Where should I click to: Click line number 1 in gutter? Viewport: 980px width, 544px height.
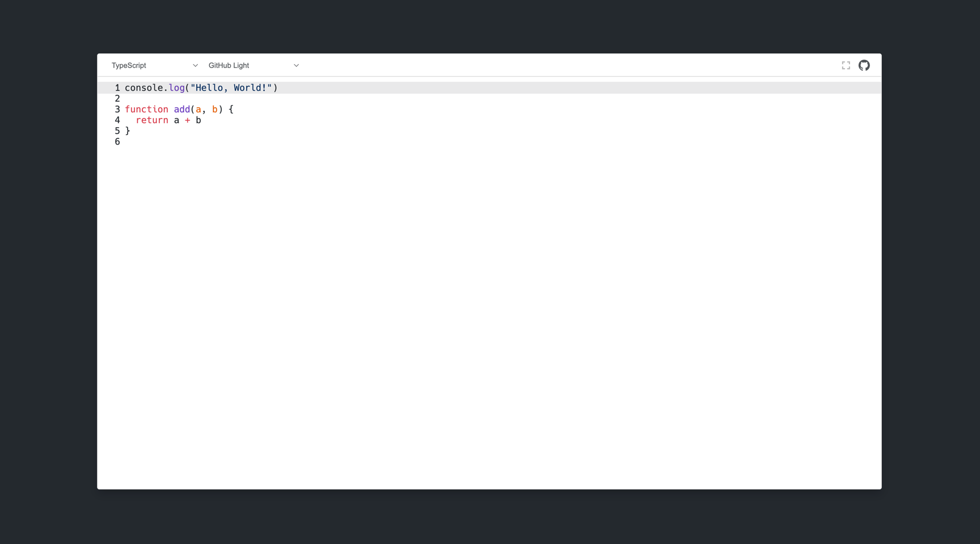[x=117, y=88]
